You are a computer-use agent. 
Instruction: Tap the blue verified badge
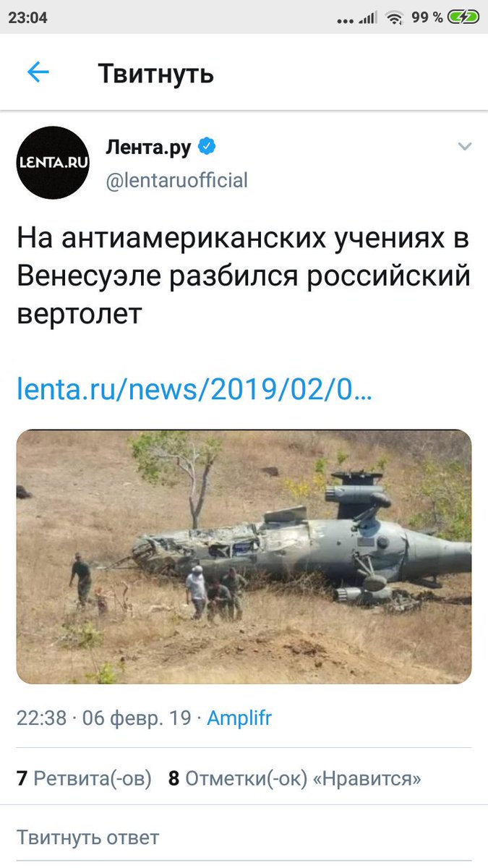point(207,147)
